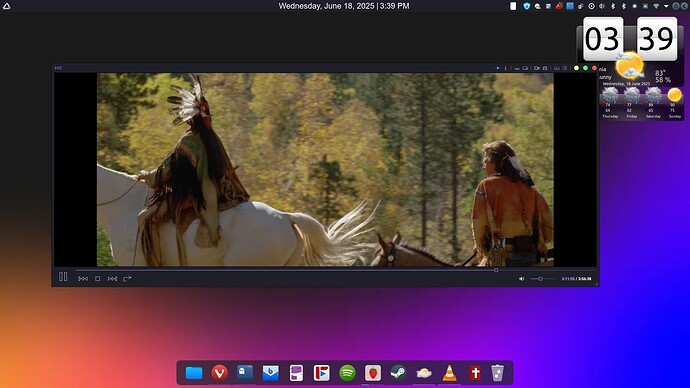Open the Wi-Fi network tray icon
This screenshot has width=690, height=388.
(x=656, y=6)
